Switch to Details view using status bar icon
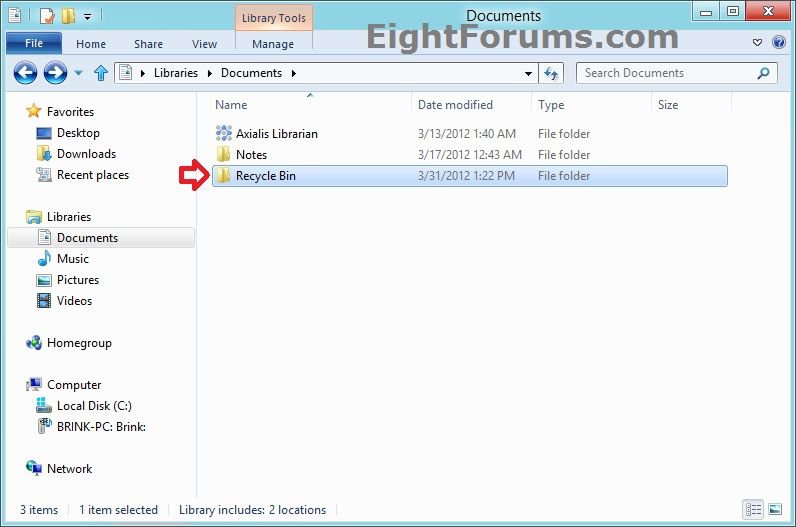 click(753, 509)
